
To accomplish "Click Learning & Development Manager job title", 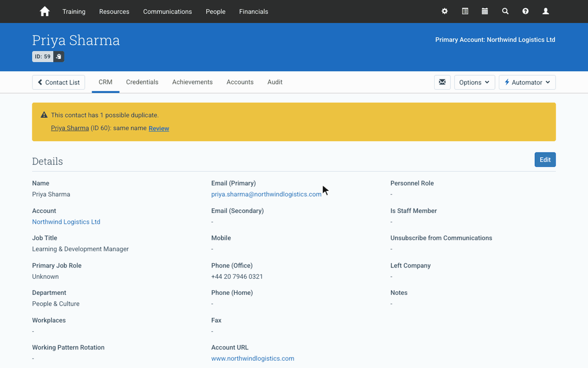I will pos(80,249).
